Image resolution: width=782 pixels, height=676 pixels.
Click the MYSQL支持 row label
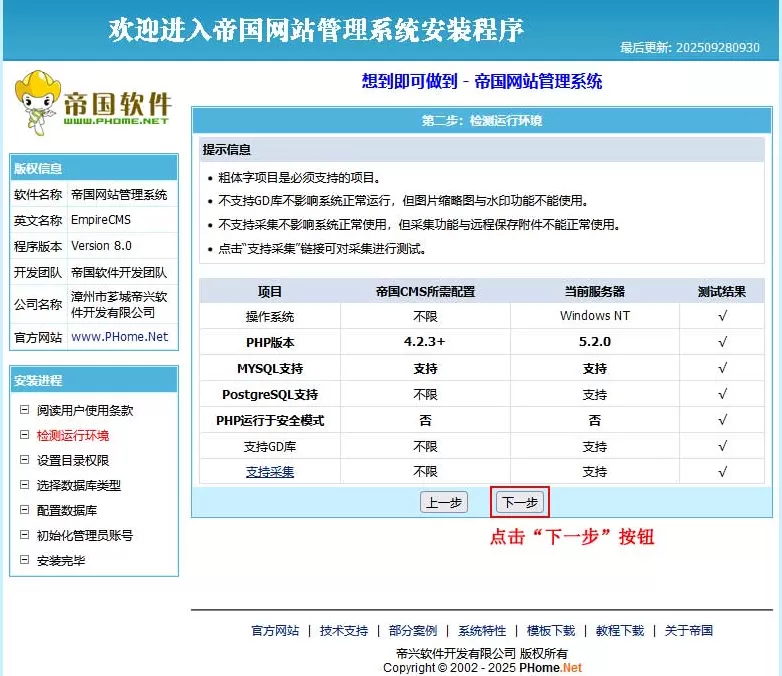(x=270, y=368)
